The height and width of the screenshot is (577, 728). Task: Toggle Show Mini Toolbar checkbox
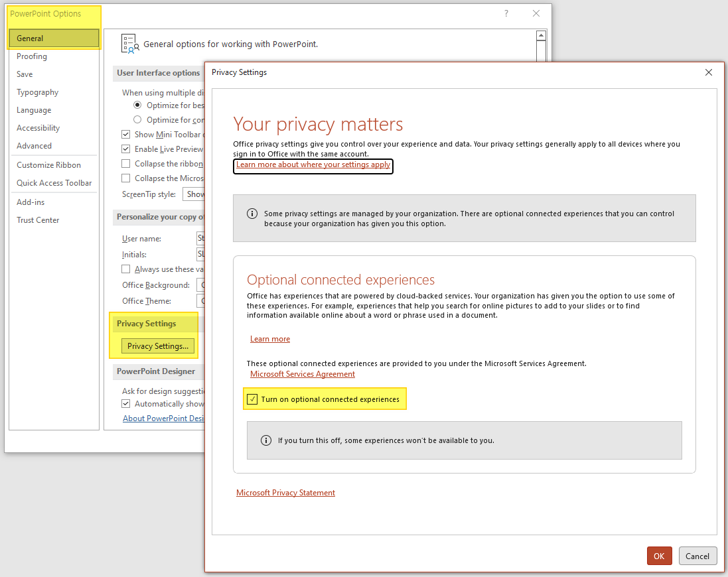click(x=126, y=135)
